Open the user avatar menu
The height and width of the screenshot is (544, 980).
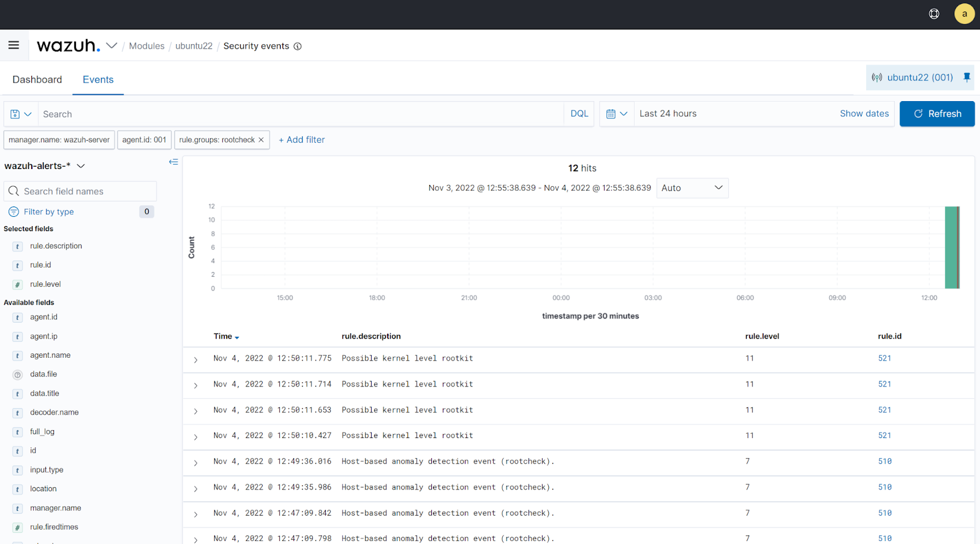tap(964, 13)
